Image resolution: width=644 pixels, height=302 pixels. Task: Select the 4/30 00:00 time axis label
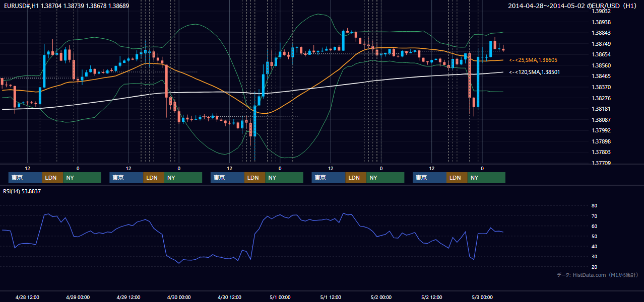[179, 297]
